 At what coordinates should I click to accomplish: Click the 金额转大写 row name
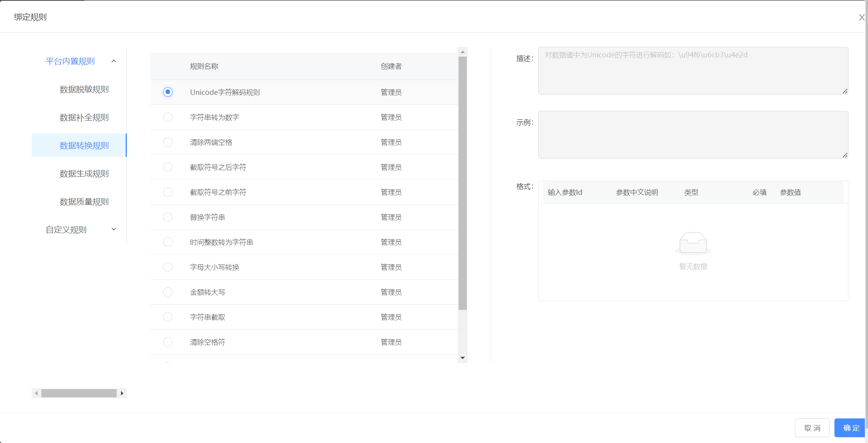click(208, 292)
